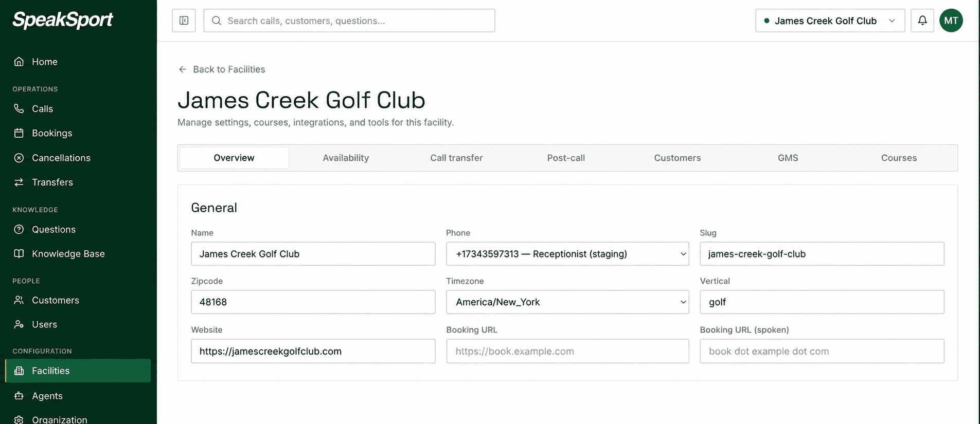Select the Customers tab in facility settings
The height and width of the screenshot is (424, 980).
click(678, 158)
